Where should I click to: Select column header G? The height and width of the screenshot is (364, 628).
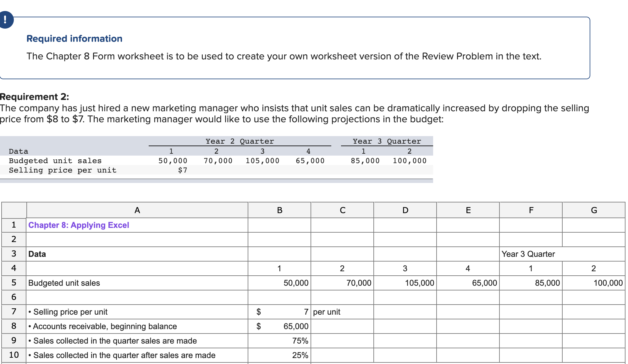[x=594, y=210]
